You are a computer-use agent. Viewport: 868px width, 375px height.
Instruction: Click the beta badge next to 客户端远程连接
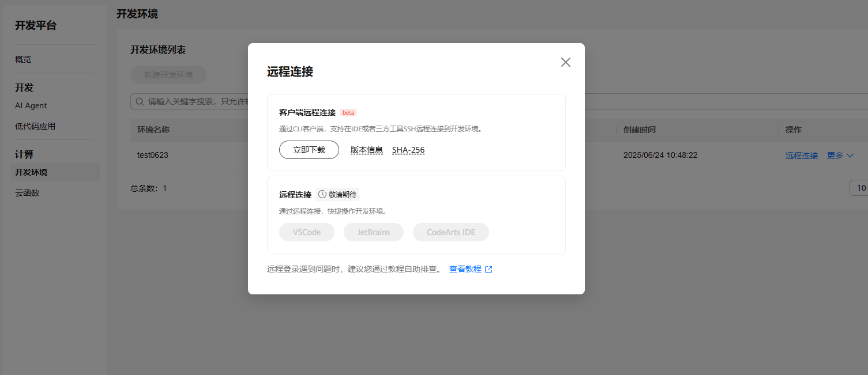pyautogui.click(x=348, y=112)
